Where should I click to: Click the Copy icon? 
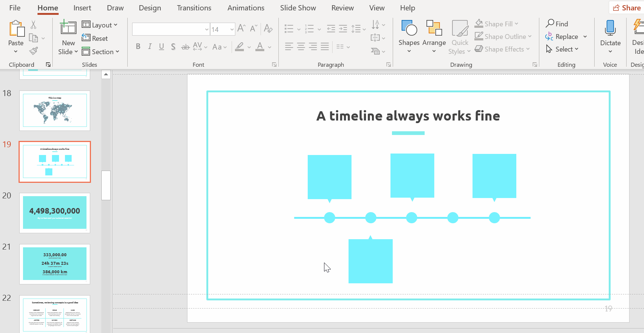coord(33,38)
